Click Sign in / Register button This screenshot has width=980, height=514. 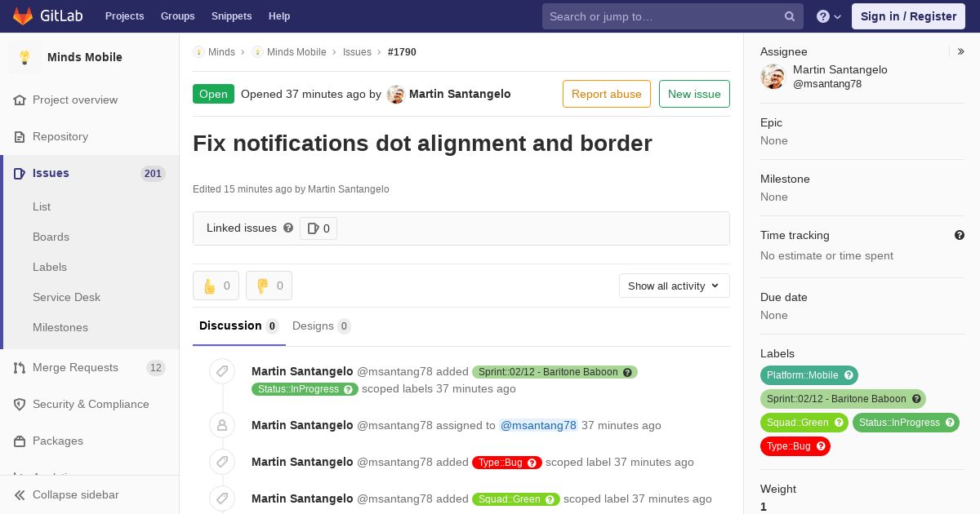(908, 16)
